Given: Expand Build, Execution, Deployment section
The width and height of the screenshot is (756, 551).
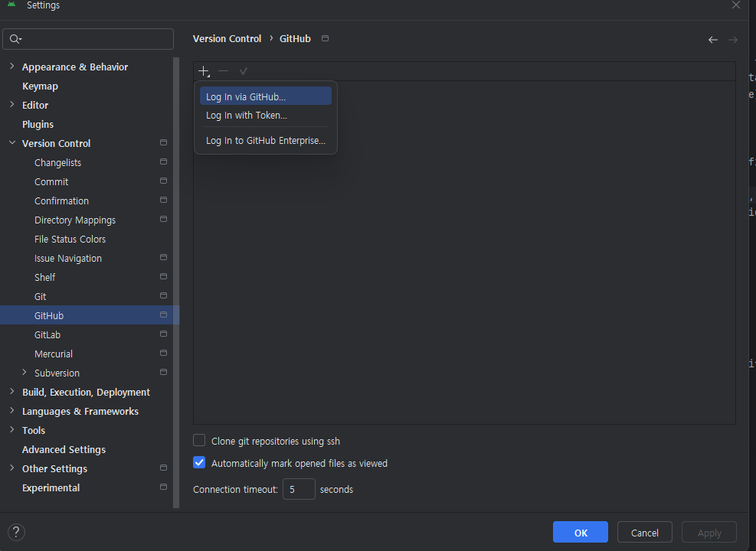Looking at the screenshot, I should (x=12, y=392).
